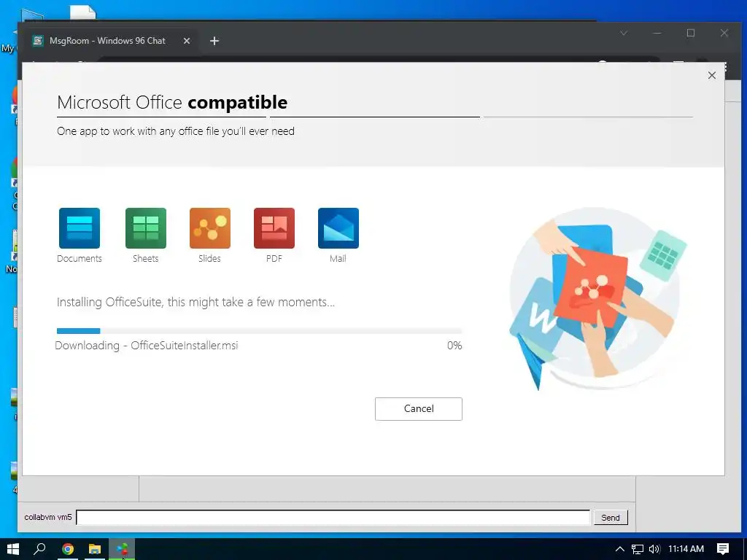
Task: Close the OfficeSuite installer dialog
Action: (x=712, y=75)
